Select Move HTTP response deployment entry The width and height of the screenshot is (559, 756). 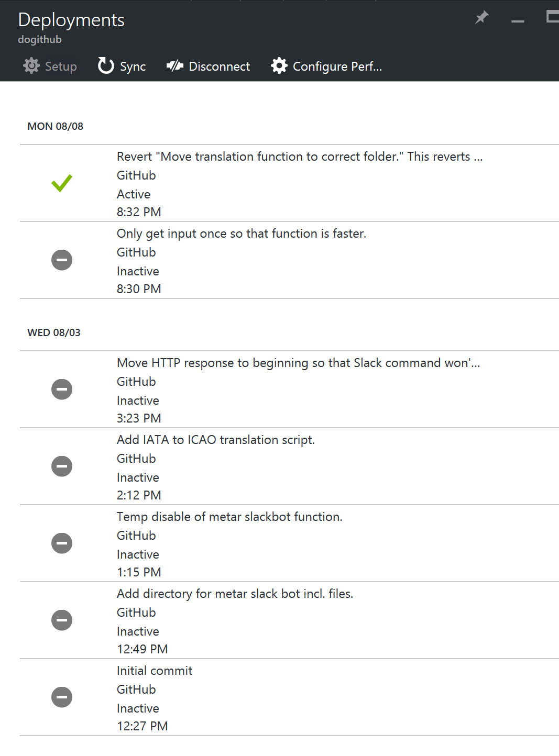coord(289,390)
